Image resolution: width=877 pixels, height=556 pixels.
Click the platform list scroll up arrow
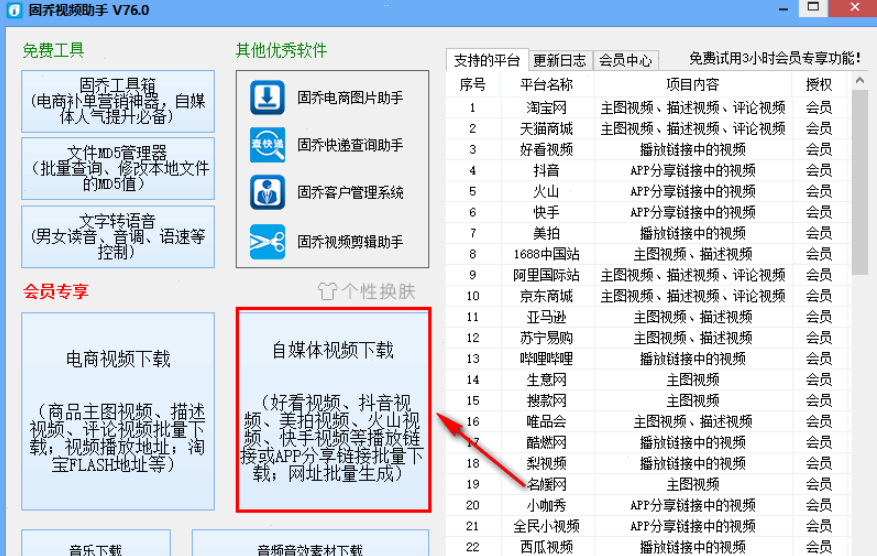coord(860,81)
